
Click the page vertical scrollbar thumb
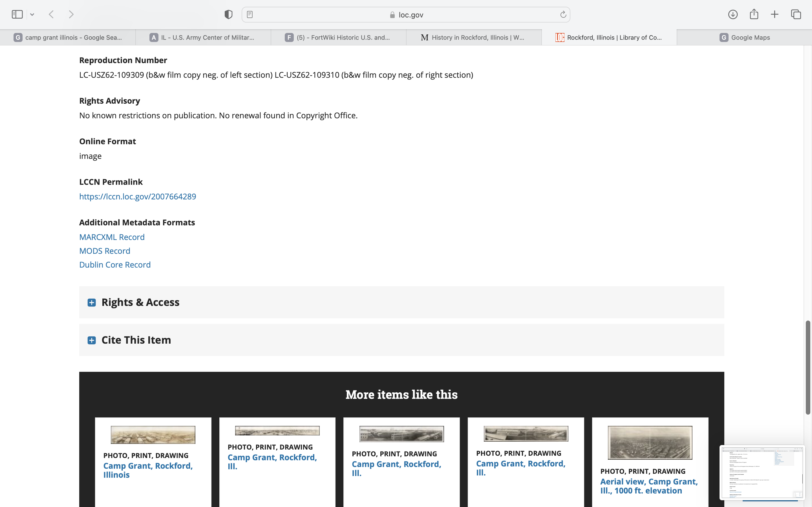[808, 367]
